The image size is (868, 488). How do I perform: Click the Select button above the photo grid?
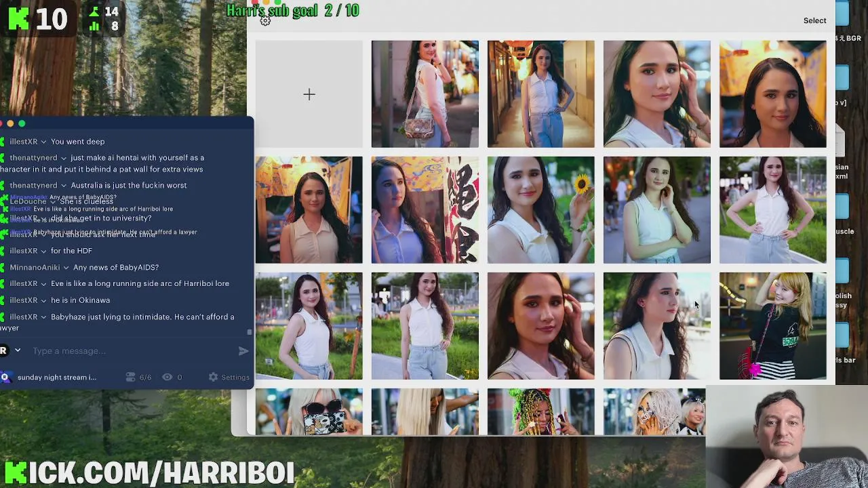[x=814, y=20]
